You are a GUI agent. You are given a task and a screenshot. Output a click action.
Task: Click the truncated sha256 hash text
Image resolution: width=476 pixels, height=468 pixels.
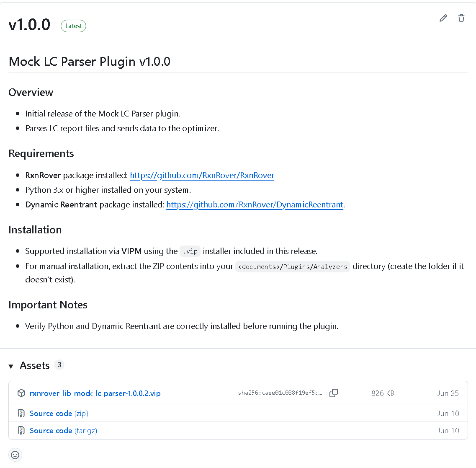coord(280,393)
